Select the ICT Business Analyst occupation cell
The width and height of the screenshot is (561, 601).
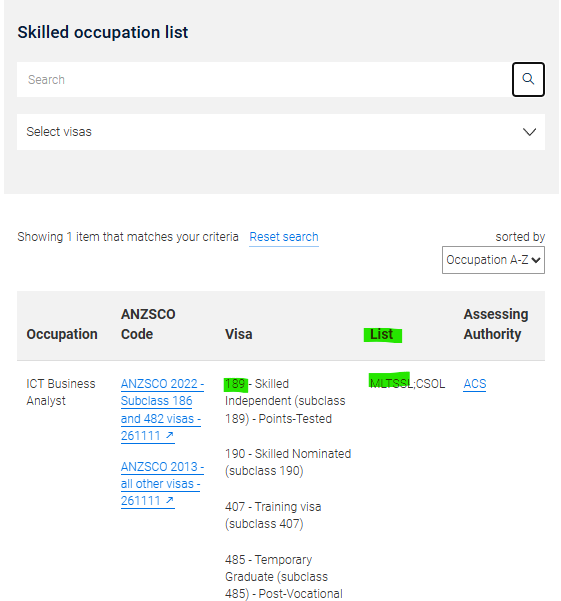tap(61, 392)
